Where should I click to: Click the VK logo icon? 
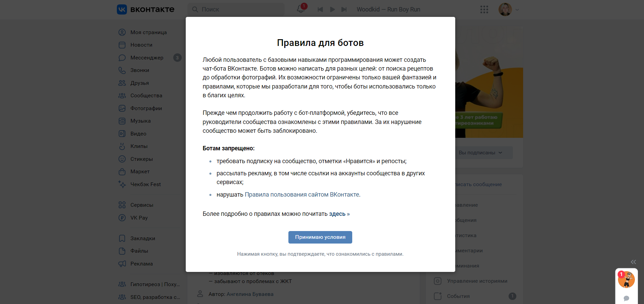[x=122, y=9]
